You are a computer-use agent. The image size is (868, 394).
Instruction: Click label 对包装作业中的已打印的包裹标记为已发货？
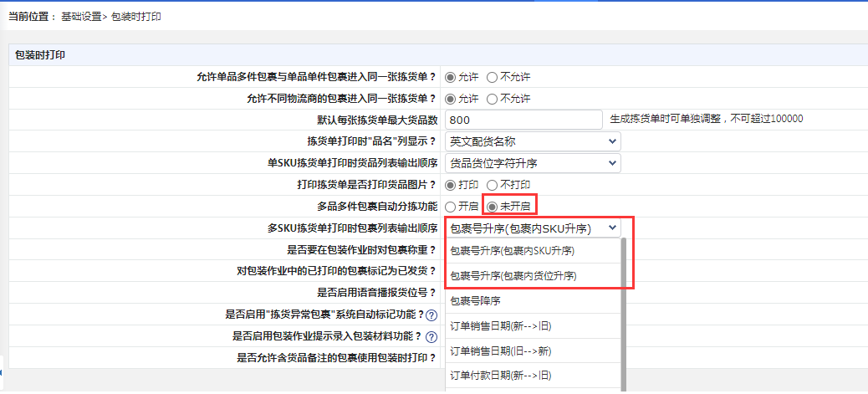[x=336, y=271]
